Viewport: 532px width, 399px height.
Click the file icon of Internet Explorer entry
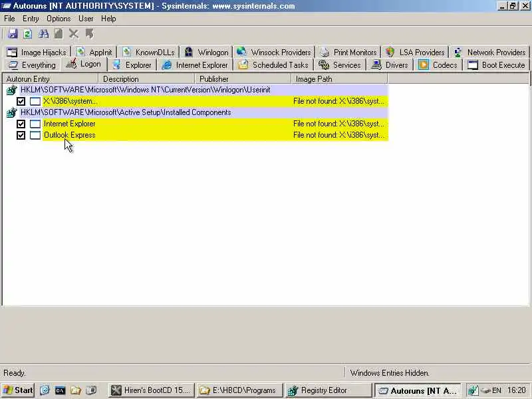(35, 124)
